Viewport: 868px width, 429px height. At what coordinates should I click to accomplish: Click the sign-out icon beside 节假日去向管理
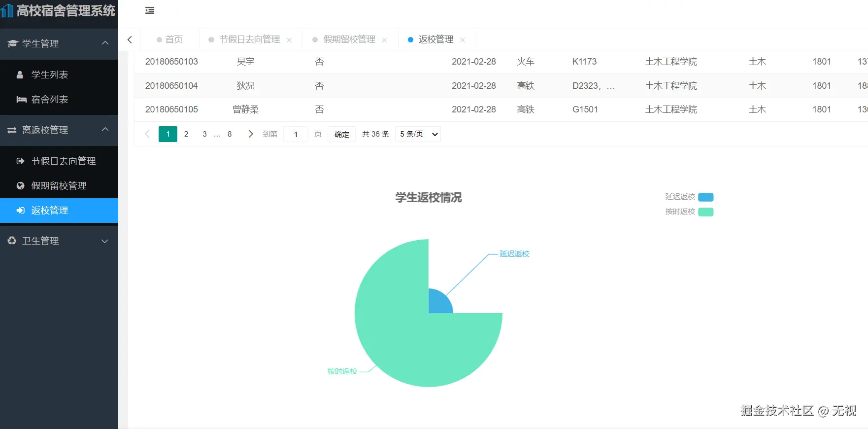pos(20,161)
